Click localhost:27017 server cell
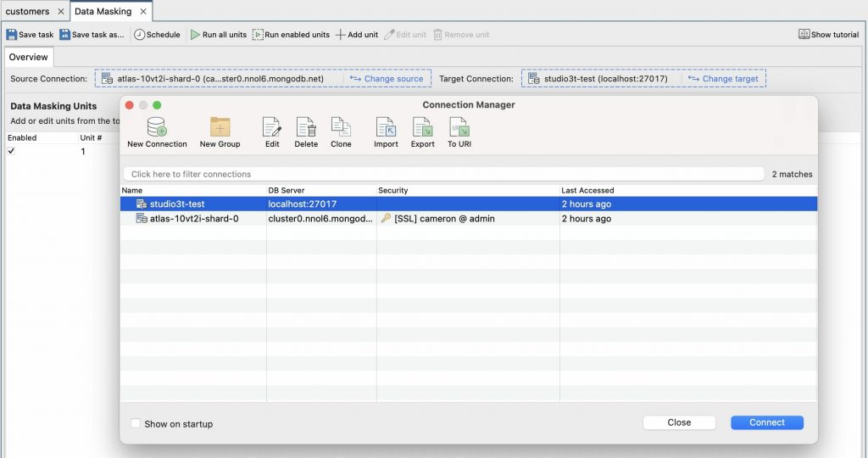The height and width of the screenshot is (458, 868). click(303, 204)
